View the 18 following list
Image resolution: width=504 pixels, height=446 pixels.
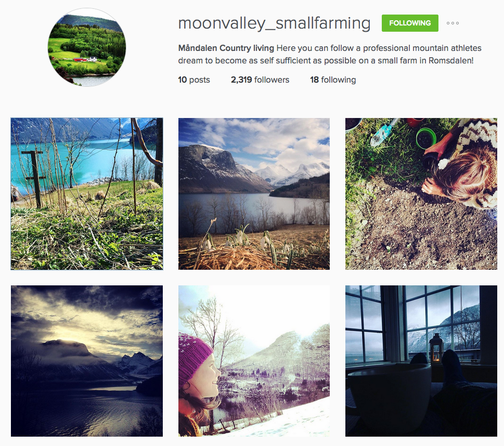point(333,80)
